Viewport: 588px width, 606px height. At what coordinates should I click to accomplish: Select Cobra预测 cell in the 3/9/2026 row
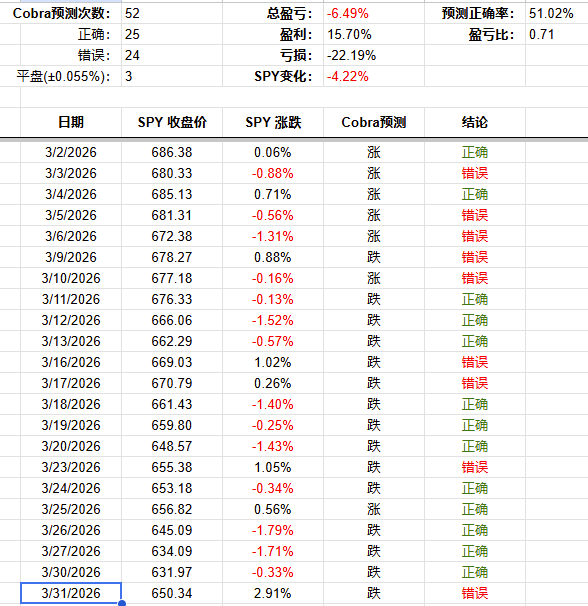point(373,257)
